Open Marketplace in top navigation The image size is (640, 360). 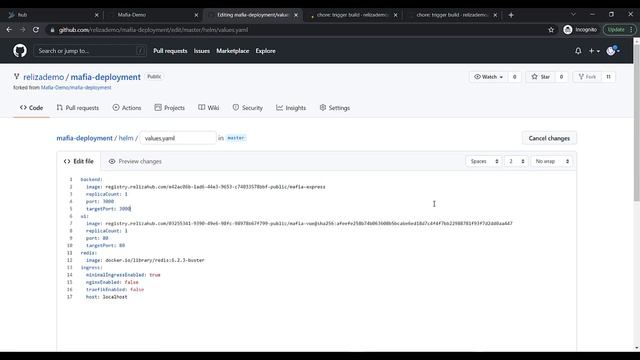pos(233,51)
